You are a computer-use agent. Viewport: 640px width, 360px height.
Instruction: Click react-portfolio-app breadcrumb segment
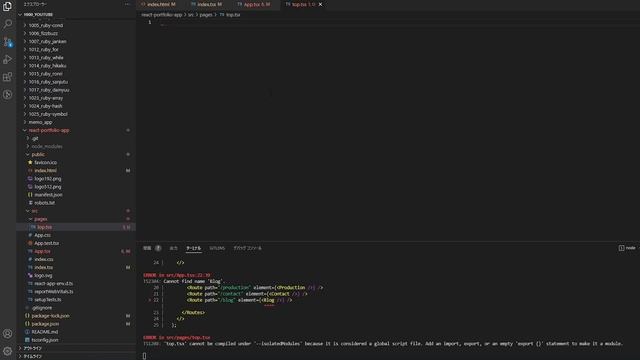point(162,15)
